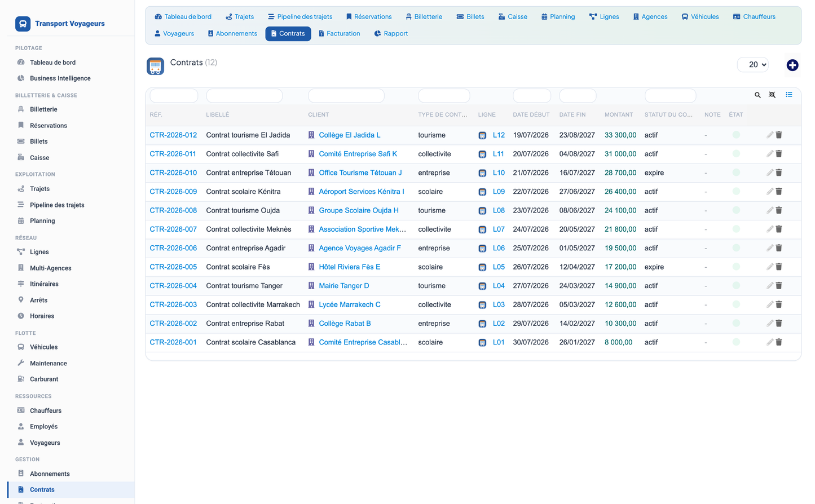
Task: Delete contract CTR-2026-002 with trash icon
Action: pos(779,324)
